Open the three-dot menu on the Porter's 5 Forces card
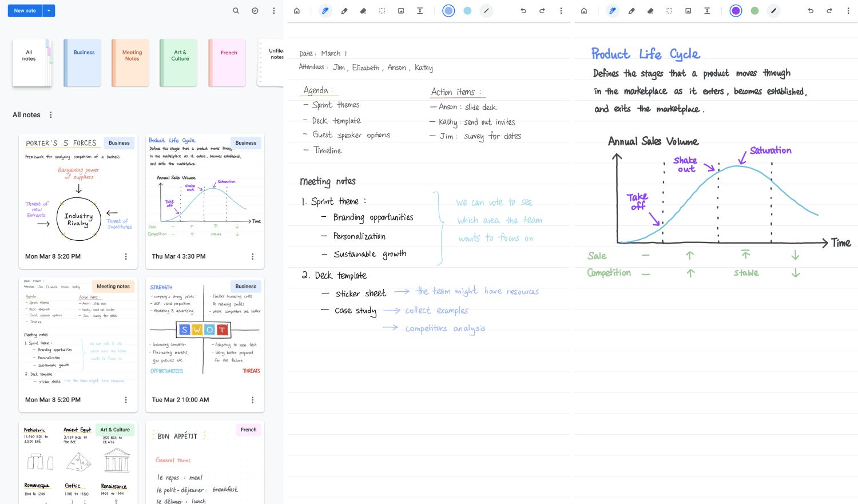 [126, 257]
